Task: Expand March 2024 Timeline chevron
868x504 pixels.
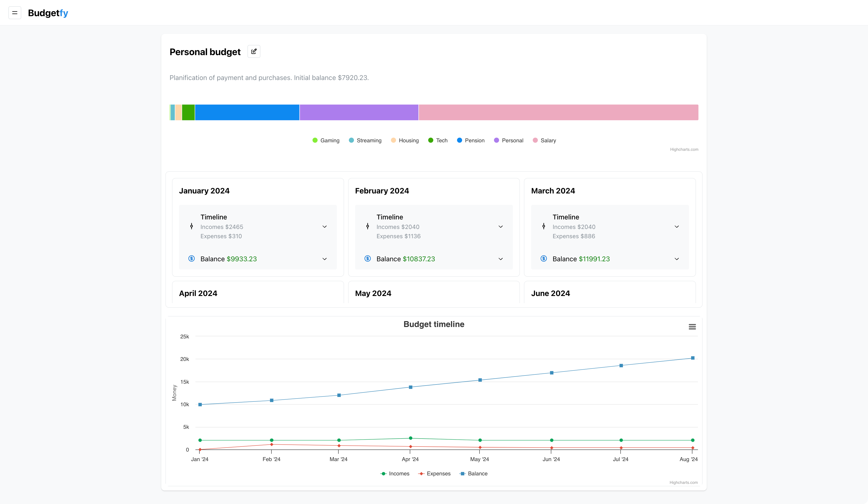Action: click(677, 227)
